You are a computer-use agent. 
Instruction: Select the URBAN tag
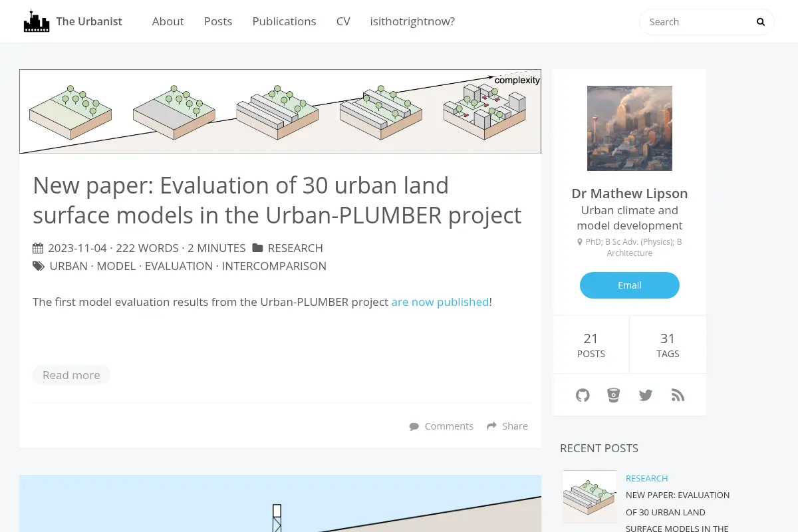point(68,266)
